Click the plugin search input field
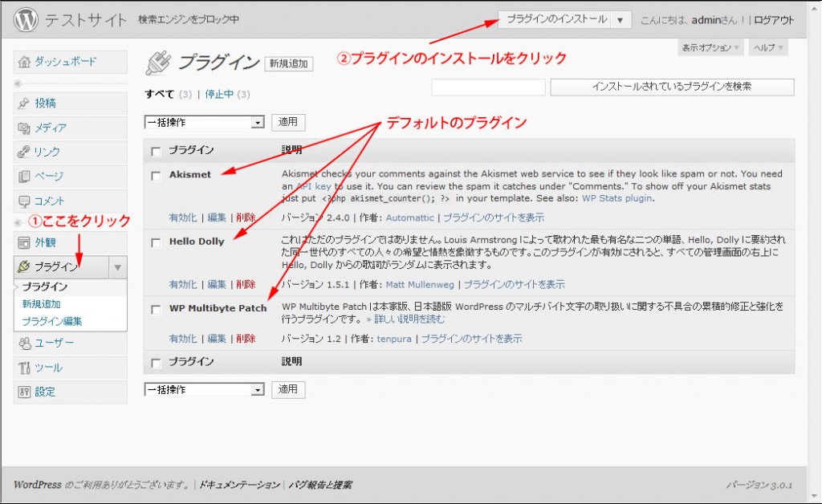822x504 pixels. pos(488,87)
